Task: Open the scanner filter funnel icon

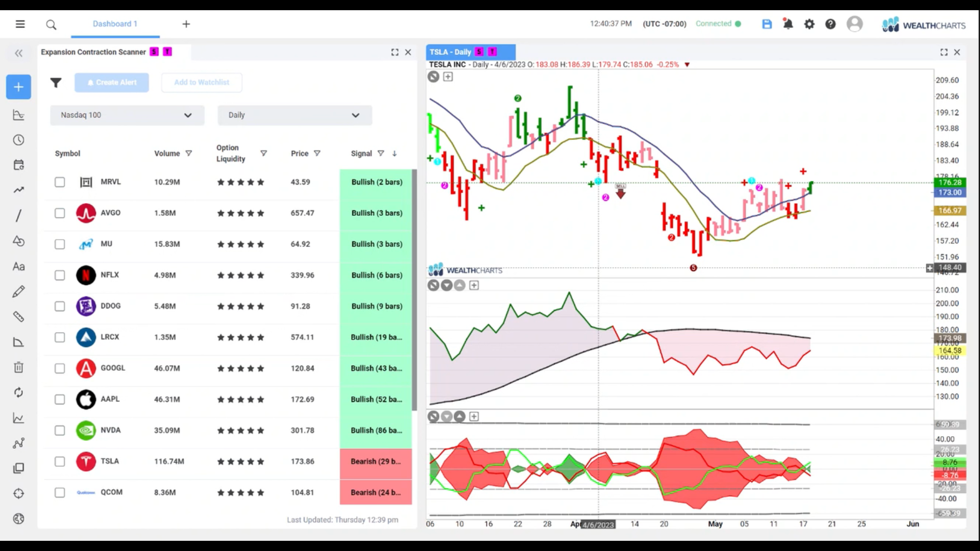Action: tap(56, 83)
